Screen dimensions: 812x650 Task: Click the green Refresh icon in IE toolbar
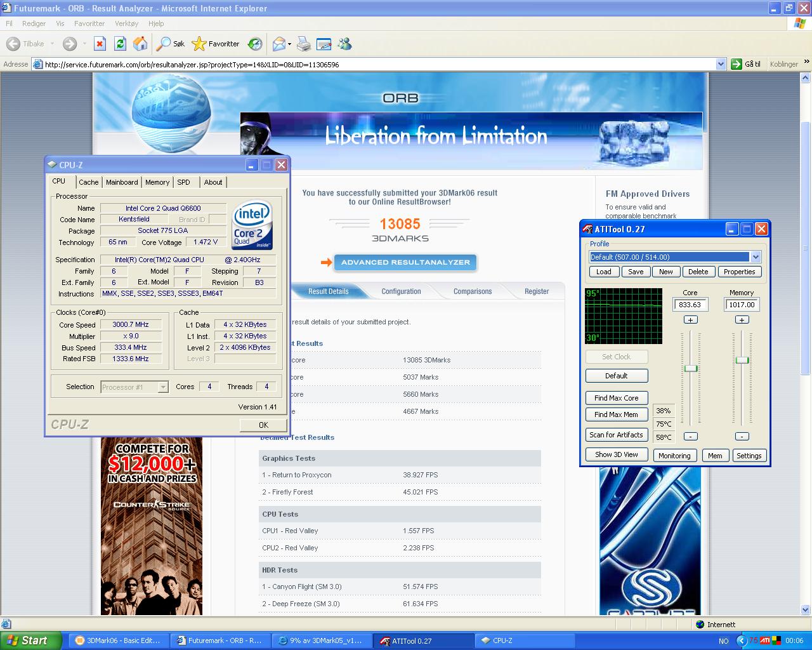pyautogui.click(x=120, y=44)
